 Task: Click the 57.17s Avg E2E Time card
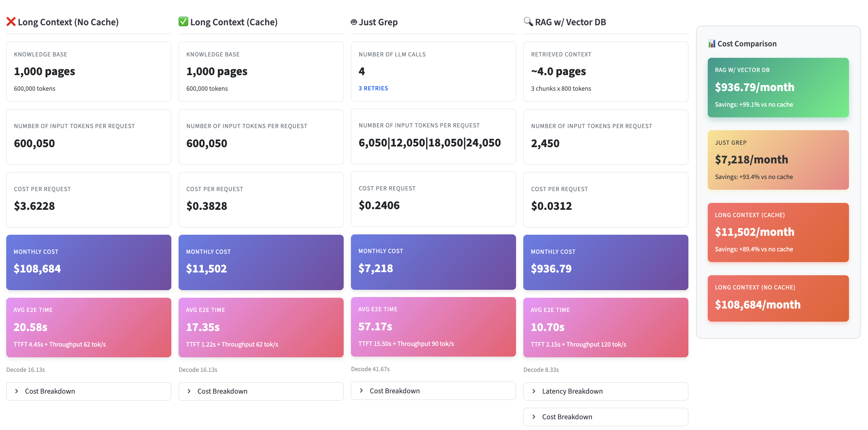(433, 326)
